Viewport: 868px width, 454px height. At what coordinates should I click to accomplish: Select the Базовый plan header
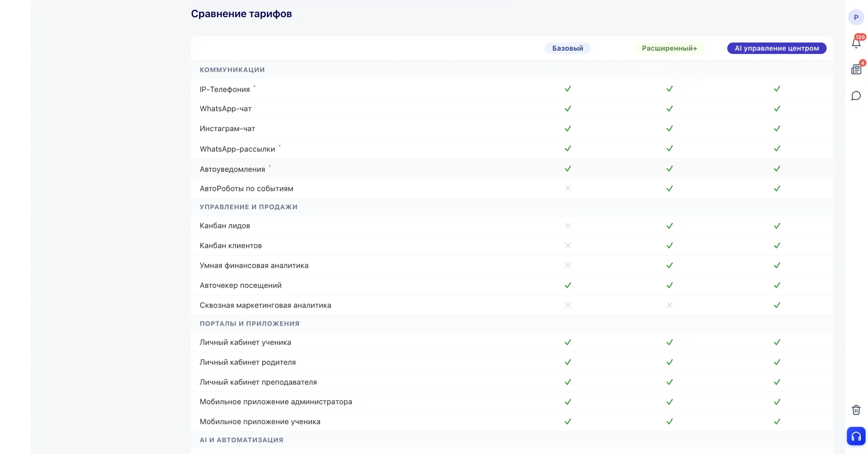coord(567,48)
